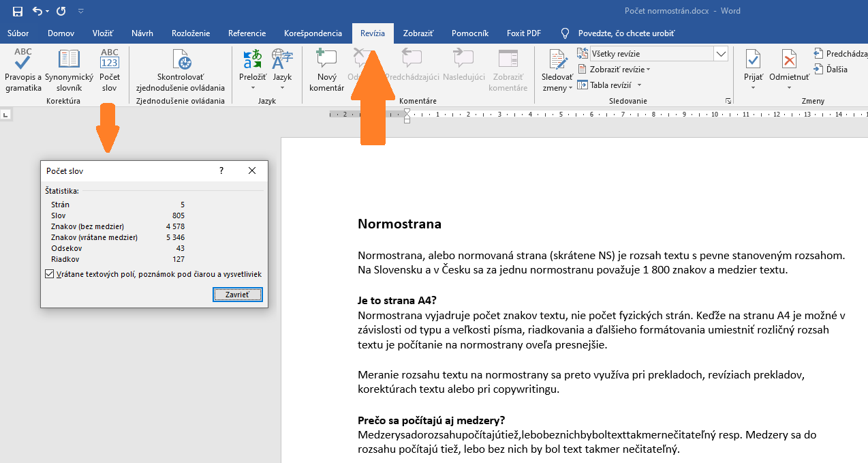The height and width of the screenshot is (463, 868).
Task: Click Skontrolovať zjednodušenie ovládania icon
Action: (x=181, y=70)
